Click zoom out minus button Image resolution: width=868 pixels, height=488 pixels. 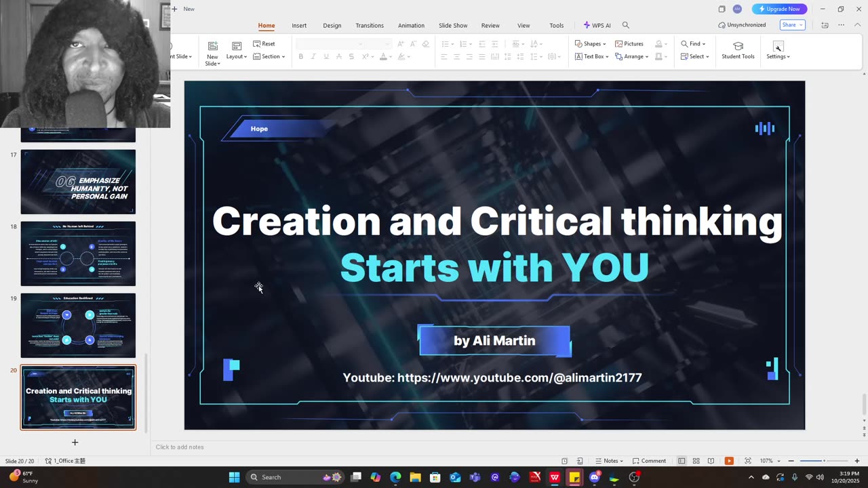pos(791,461)
